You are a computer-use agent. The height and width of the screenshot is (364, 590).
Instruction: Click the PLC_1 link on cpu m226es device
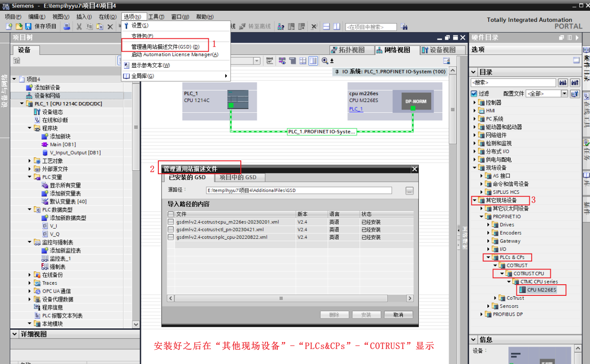pos(356,109)
